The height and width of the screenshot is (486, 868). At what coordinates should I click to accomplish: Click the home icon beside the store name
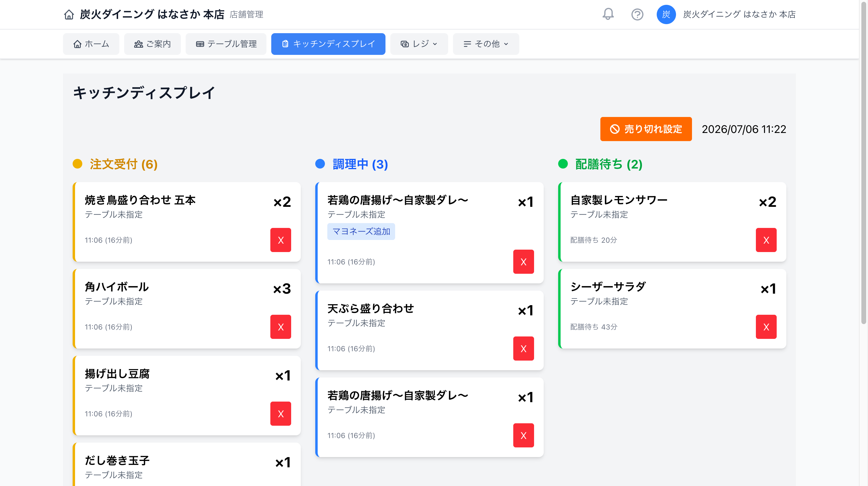pos(69,14)
